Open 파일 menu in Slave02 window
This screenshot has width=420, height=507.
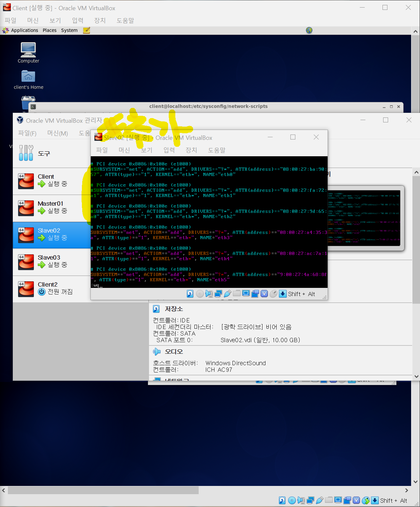pyautogui.click(x=102, y=150)
